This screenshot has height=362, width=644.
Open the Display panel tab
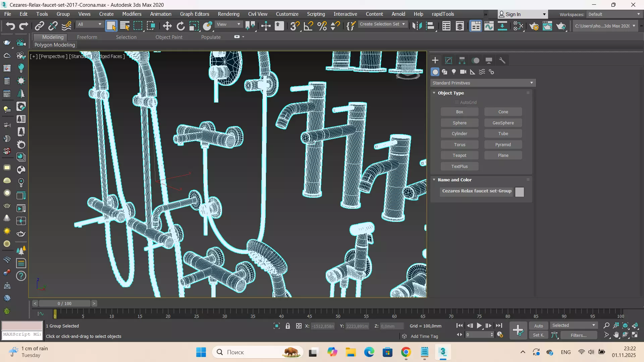point(489,60)
